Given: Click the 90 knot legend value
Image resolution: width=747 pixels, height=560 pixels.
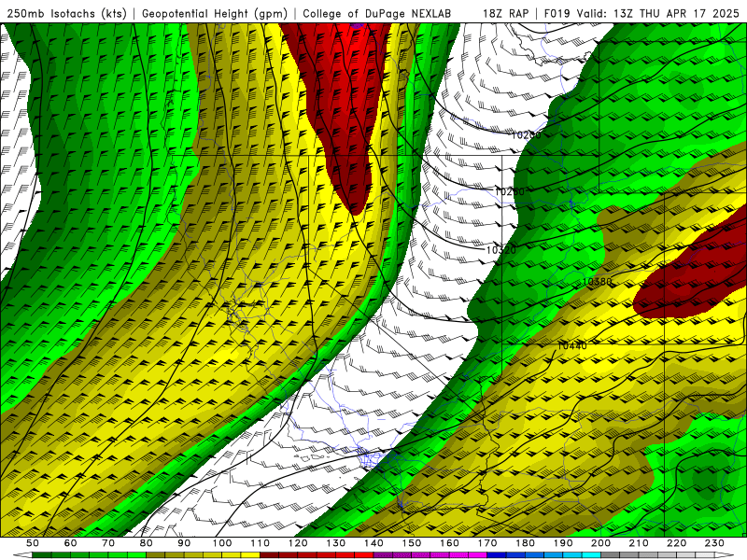Looking at the screenshot, I should 184,543.
